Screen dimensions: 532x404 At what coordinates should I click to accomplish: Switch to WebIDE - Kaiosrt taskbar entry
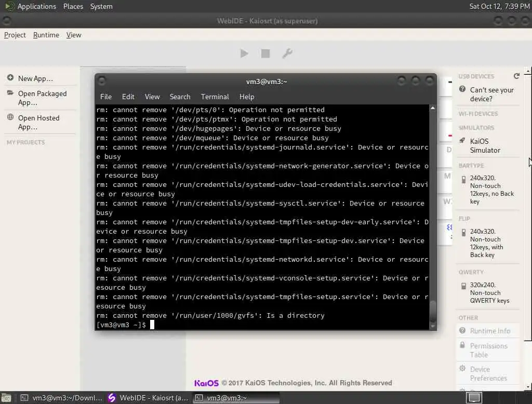pyautogui.click(x=148, y=398)
